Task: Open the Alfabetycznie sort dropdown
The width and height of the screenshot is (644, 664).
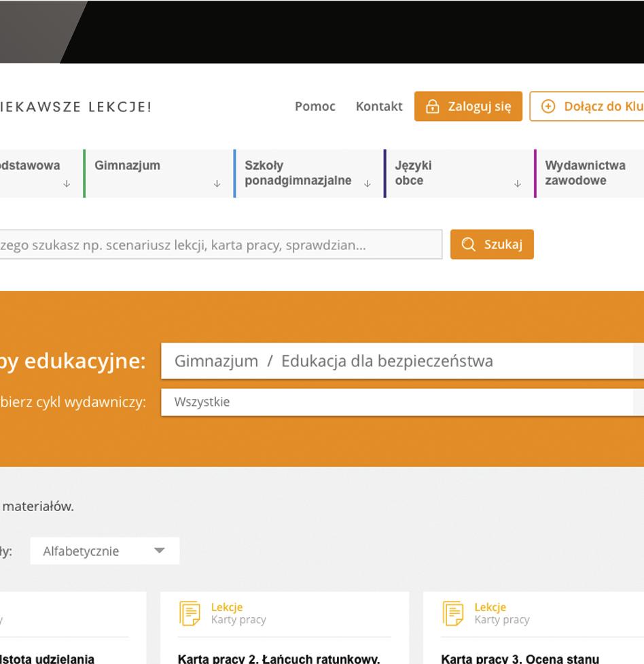Action: (105, 551)
